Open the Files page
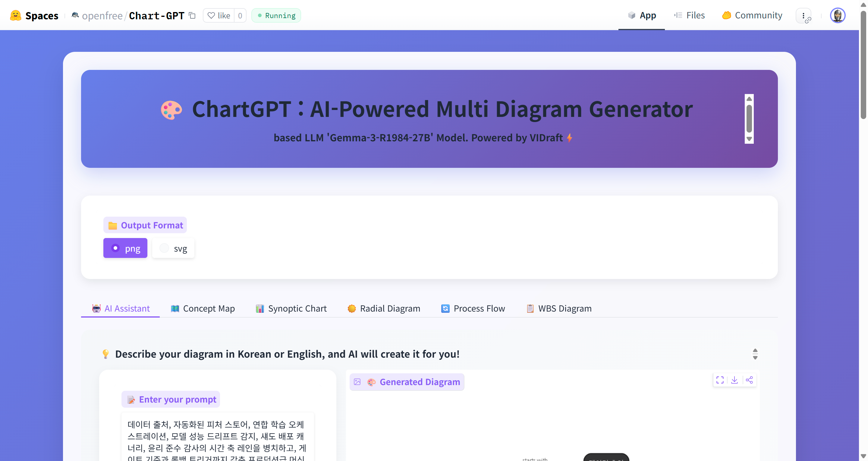Screen dimensions: 868x461 689,15
